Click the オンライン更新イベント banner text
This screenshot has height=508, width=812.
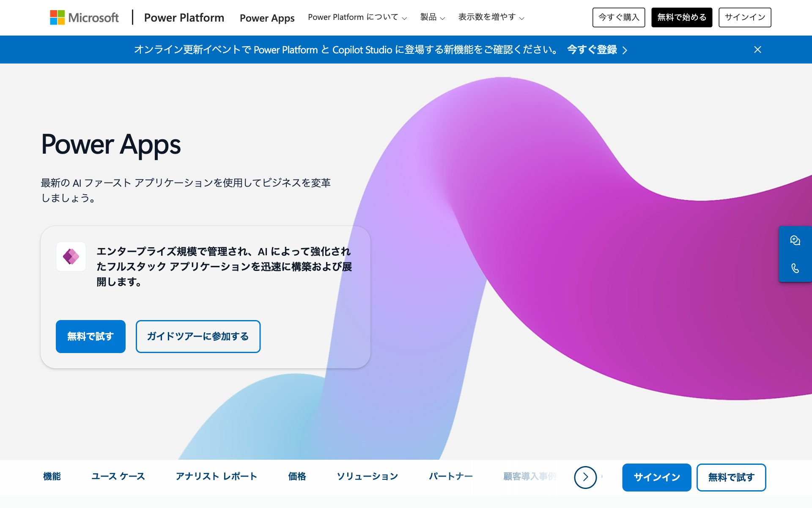[x=346, y=50]
